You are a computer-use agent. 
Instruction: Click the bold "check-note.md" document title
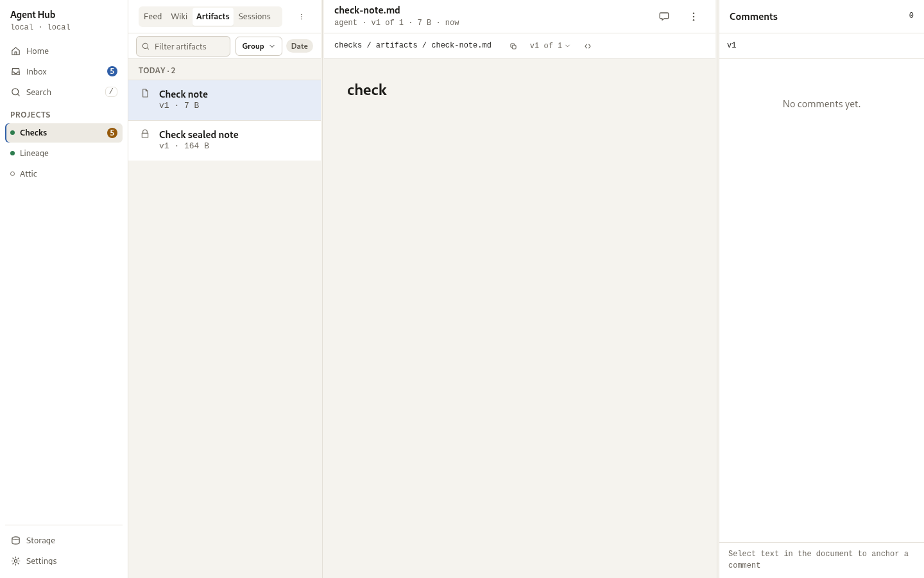coord(367,10)
